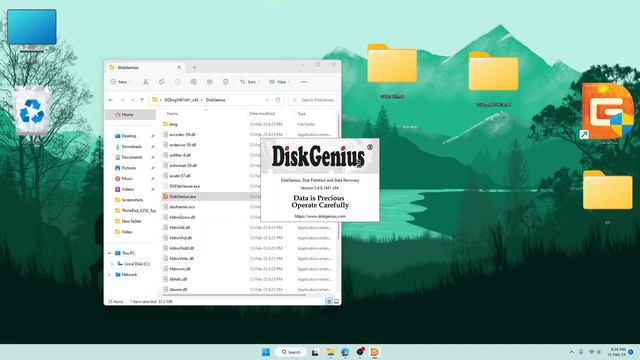Open Task View from the taskbar
The width and height of the screenshot is (640, 360).
pos(315,352)
